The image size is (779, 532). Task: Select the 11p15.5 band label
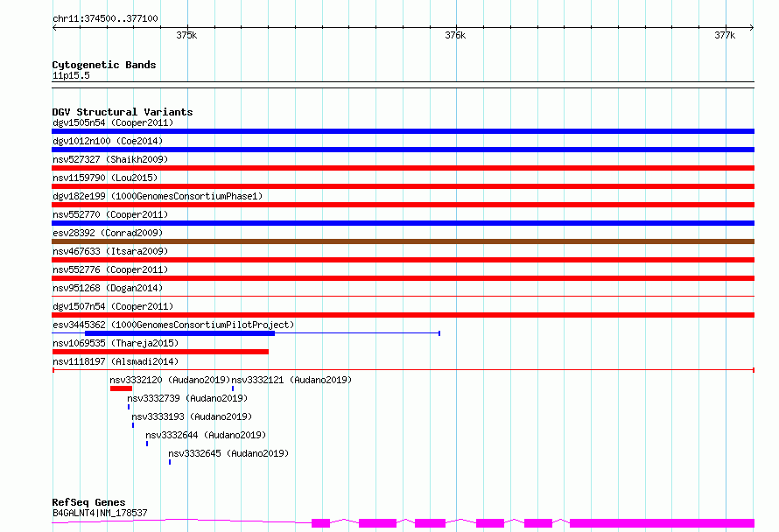click(x=71, y=75)
